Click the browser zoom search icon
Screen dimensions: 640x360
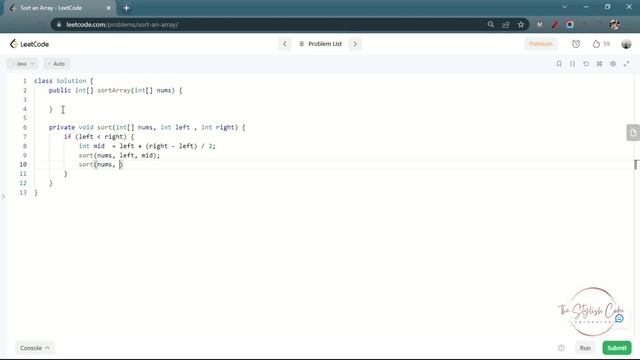[x=491, y=24]
